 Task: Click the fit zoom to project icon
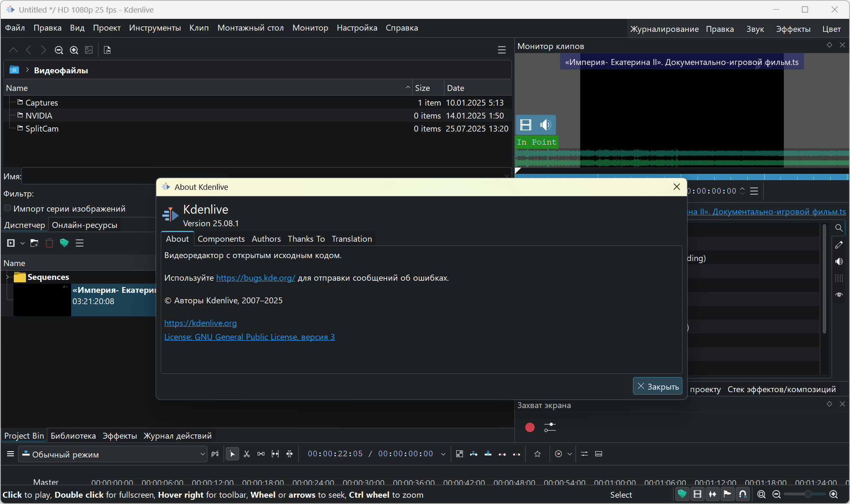point(761,494)
